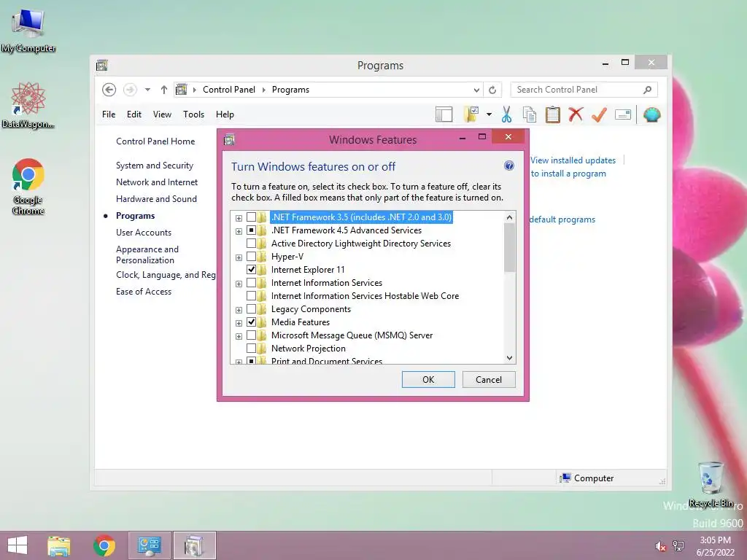Check Internet Information Services Hostable Web Core
747x560 pixels.
point(251,296)
